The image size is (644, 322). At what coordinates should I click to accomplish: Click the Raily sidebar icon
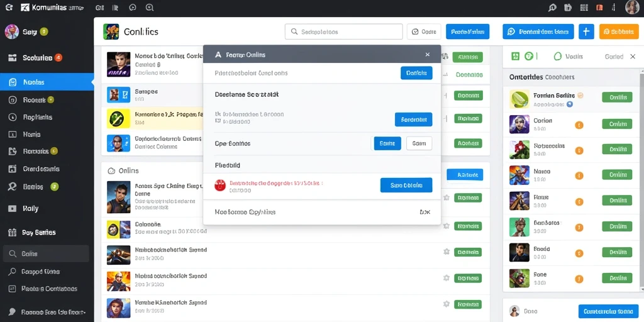click(x=13, y=209)
